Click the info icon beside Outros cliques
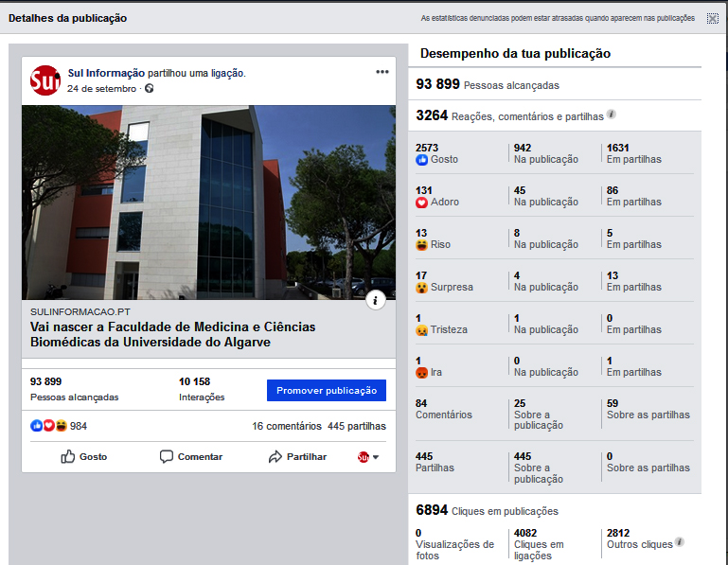728x565 pixels. coord(680,541)
